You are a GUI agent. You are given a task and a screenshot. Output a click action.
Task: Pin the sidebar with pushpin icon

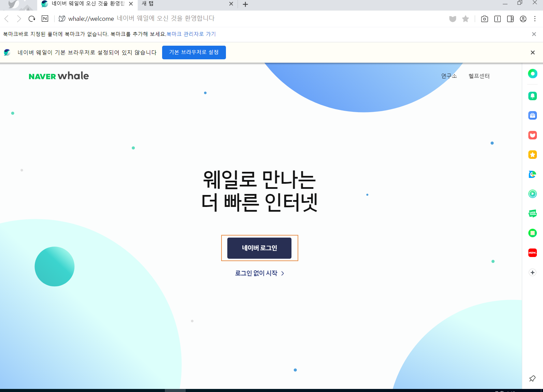click(x=532, y=379)
